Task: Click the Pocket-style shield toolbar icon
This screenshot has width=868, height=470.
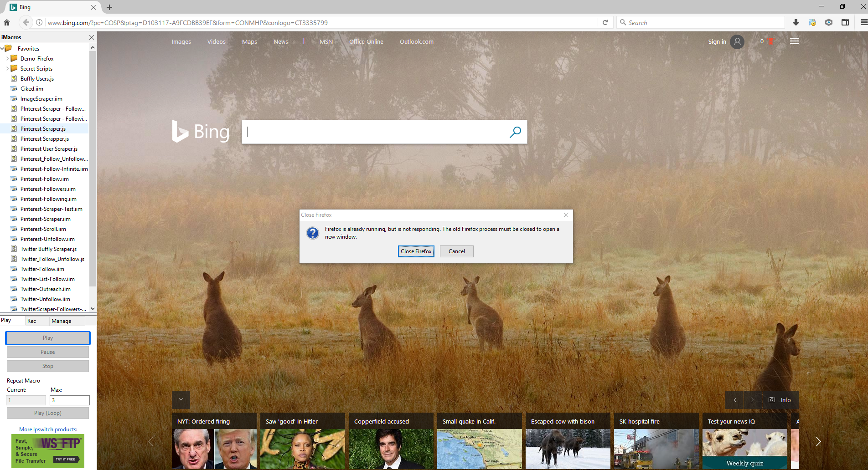Action: click(829, 22)
